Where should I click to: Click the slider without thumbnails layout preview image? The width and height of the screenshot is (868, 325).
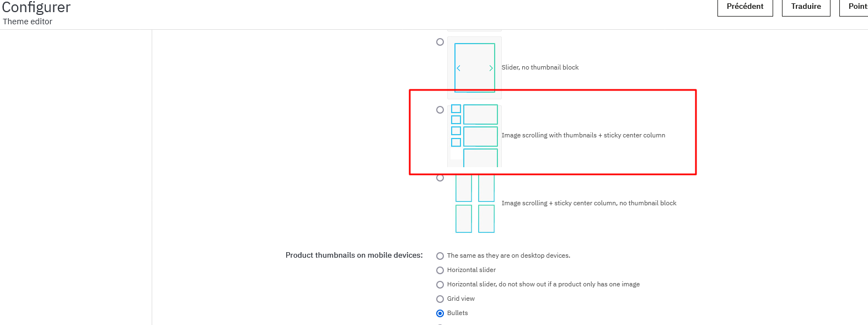point(474,68)
